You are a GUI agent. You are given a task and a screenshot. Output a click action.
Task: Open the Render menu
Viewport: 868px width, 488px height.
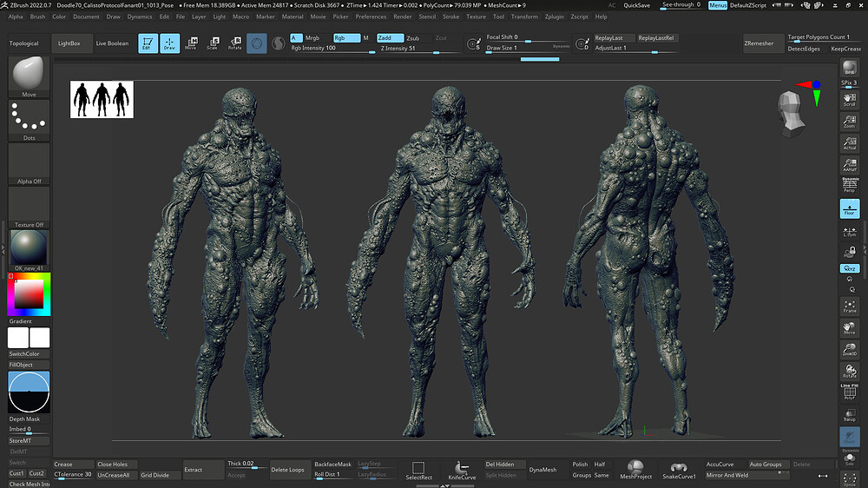pos(403,16)
